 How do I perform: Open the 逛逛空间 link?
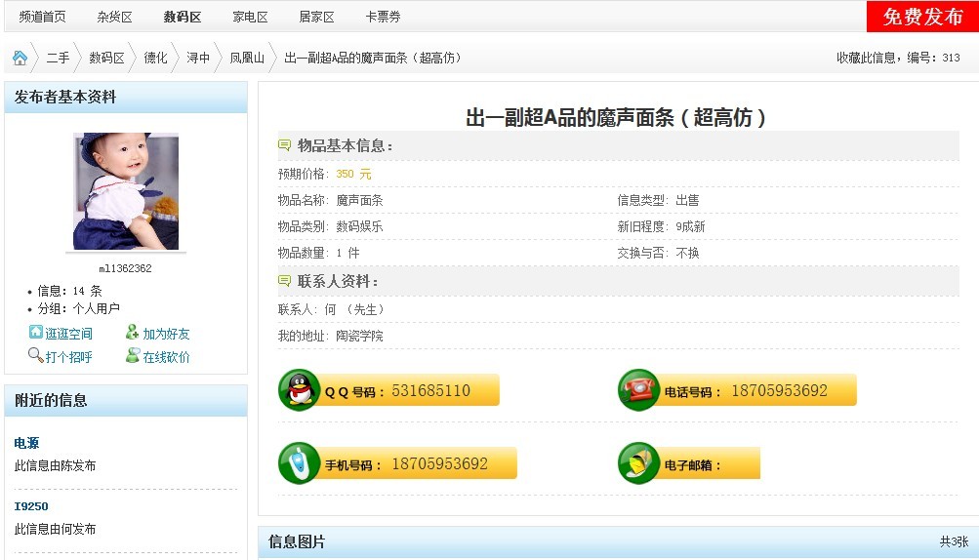click(68, 334)
